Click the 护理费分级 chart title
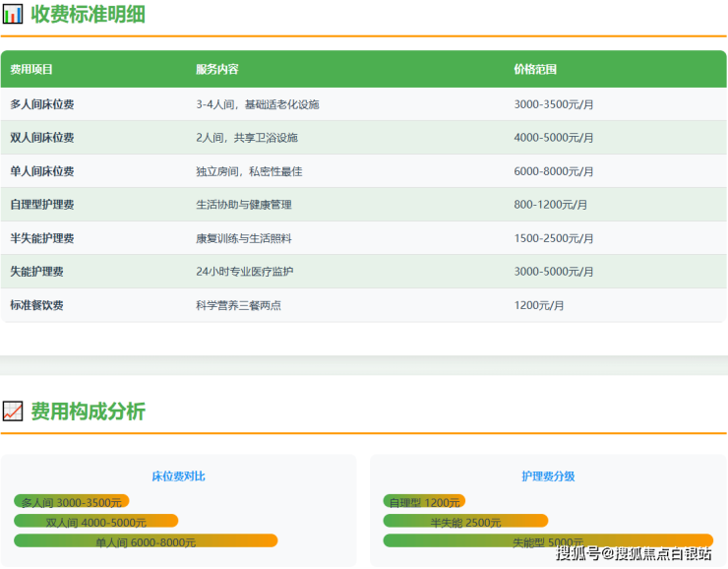The image size is (728, 569). 548,476
